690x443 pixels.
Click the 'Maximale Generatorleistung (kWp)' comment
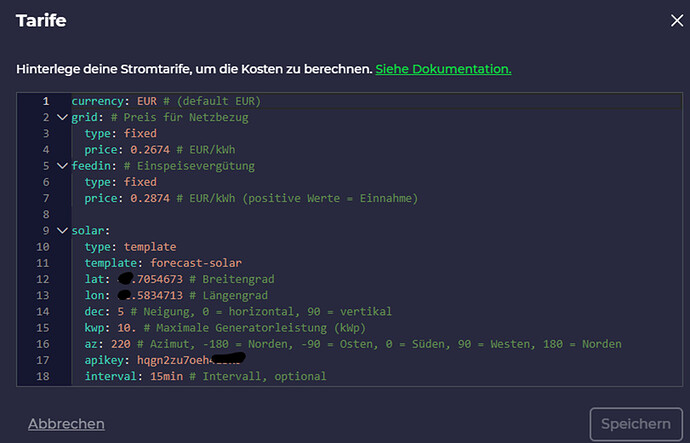point(255,328)
